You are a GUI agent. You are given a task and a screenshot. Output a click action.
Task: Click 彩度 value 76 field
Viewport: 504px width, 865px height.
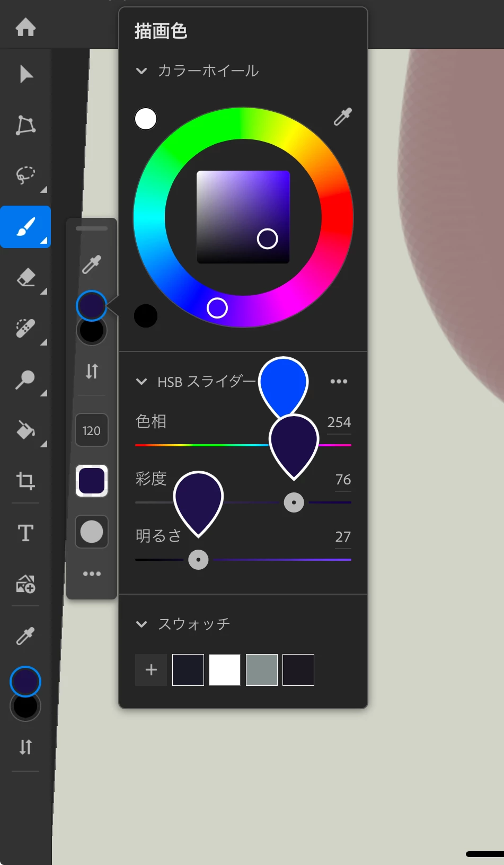343,480
